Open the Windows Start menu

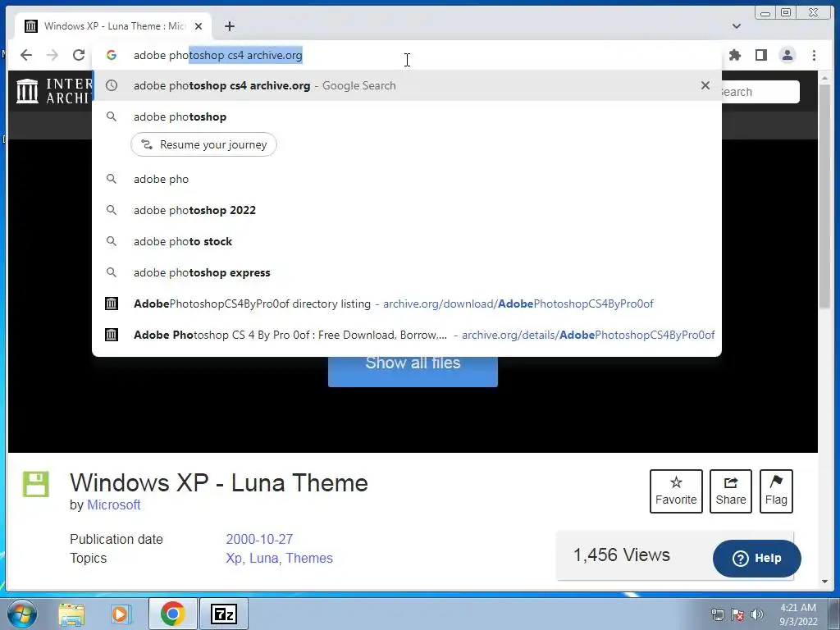pos(22,614)
